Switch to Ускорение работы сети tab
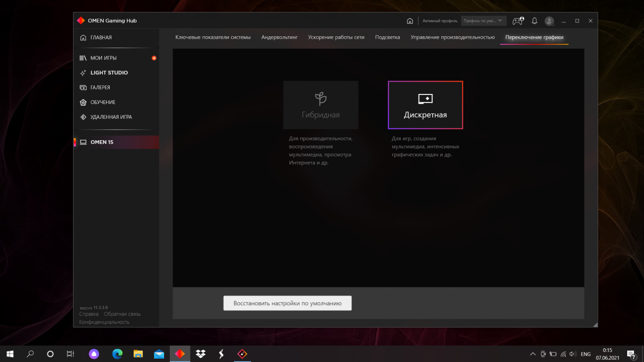 coord(336,37)
